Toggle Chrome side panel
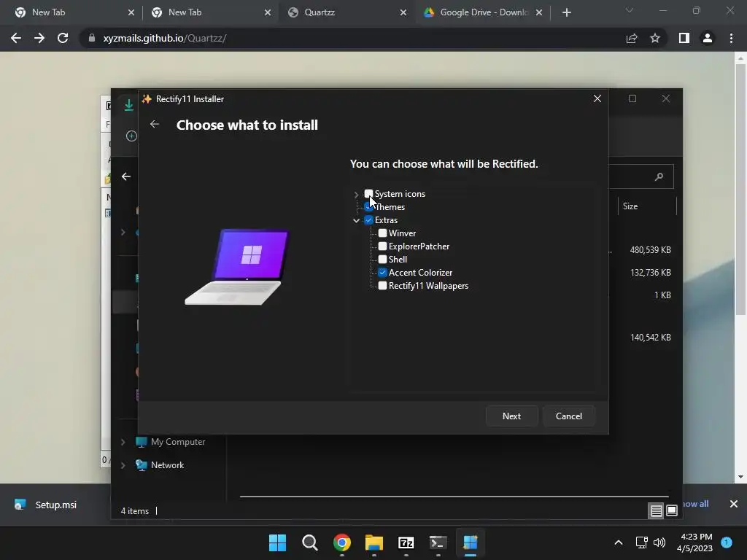Image resolution: width=747 pixels, height=560 pixels. coord(684,38)
